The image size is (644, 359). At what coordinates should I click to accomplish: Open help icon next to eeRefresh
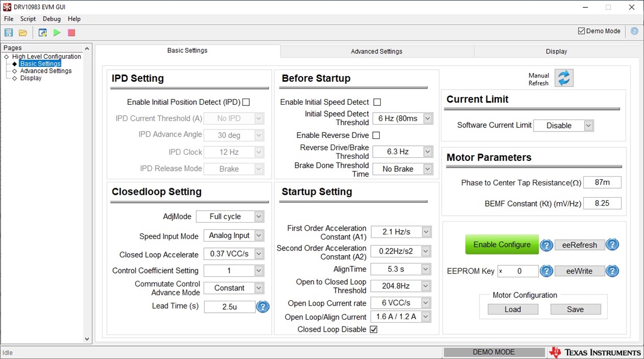pos(613,245)
